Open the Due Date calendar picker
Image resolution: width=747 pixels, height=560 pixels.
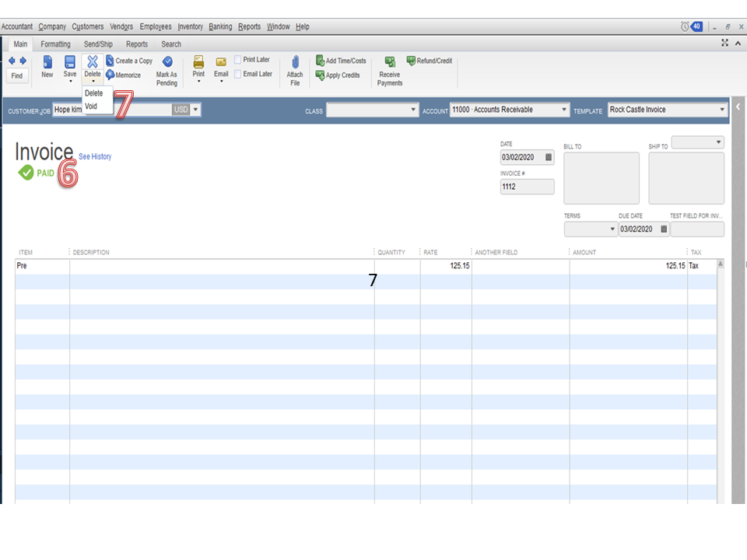pos(664,229)
